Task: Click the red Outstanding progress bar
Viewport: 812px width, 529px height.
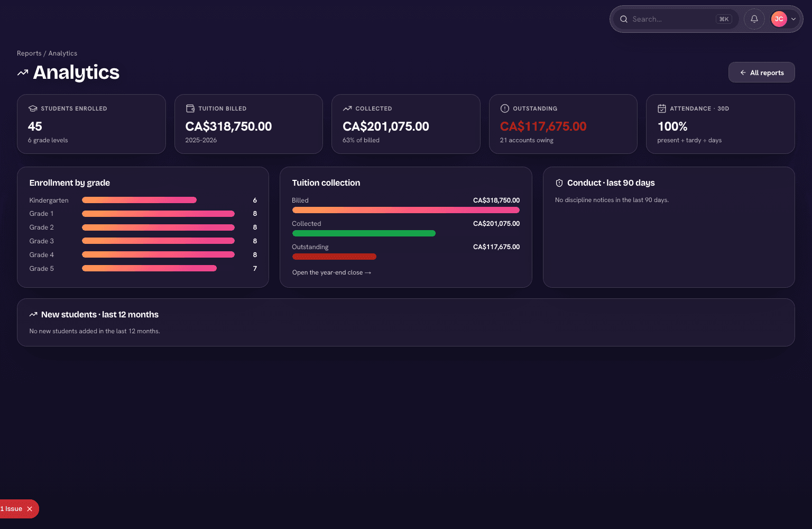Action: [x=334, y=257]
